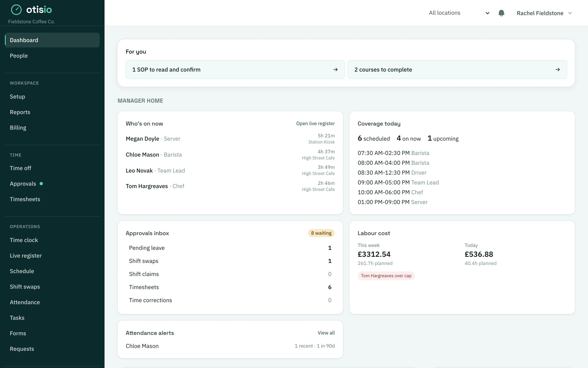Click the 4 on now coverage stat
The height and width of the screenshot is (368, 588).
point(409,138)
